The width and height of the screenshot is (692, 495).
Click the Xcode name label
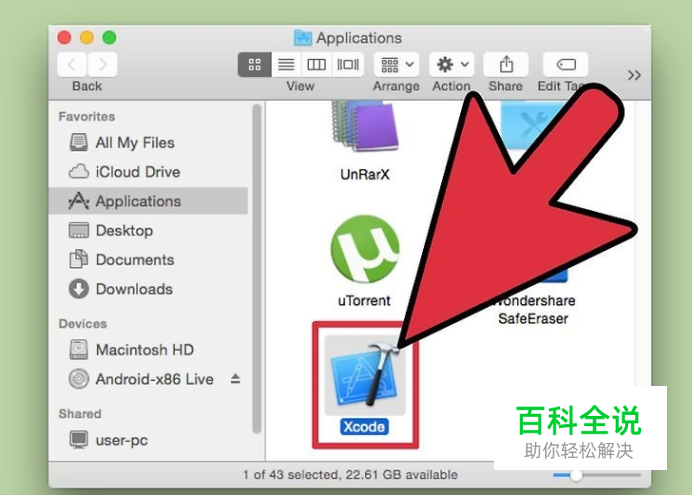pyautogui.click(x=365, y=427)
